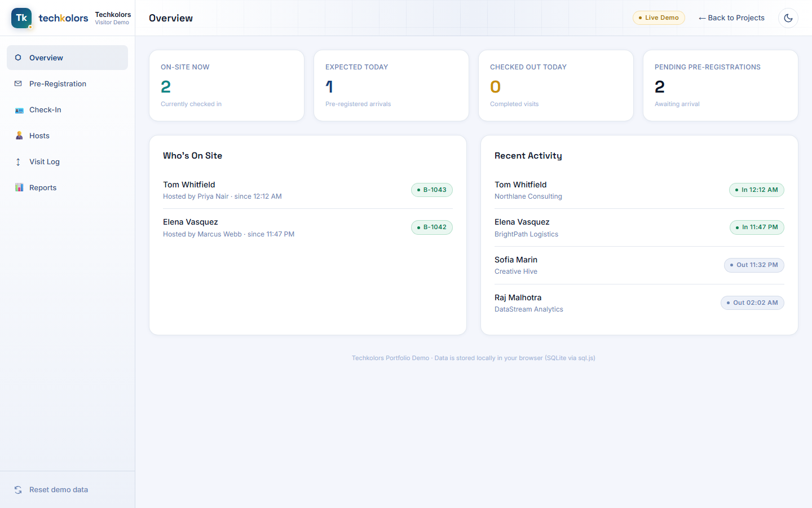Select Raj Malhotra activity row
Screen dimensions: 812x508
click(x=639, y=303)
